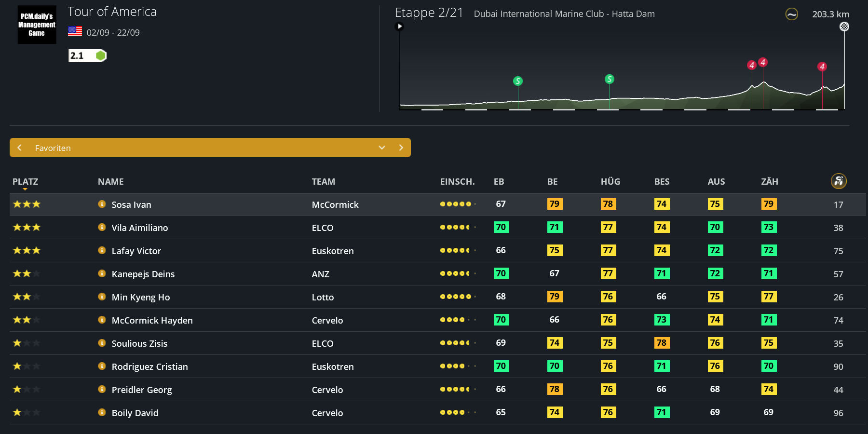Expand the Favoriten dropdown
Image resolution: width=868 pixels, height=434 pixels.
click(x=381, y=148)
